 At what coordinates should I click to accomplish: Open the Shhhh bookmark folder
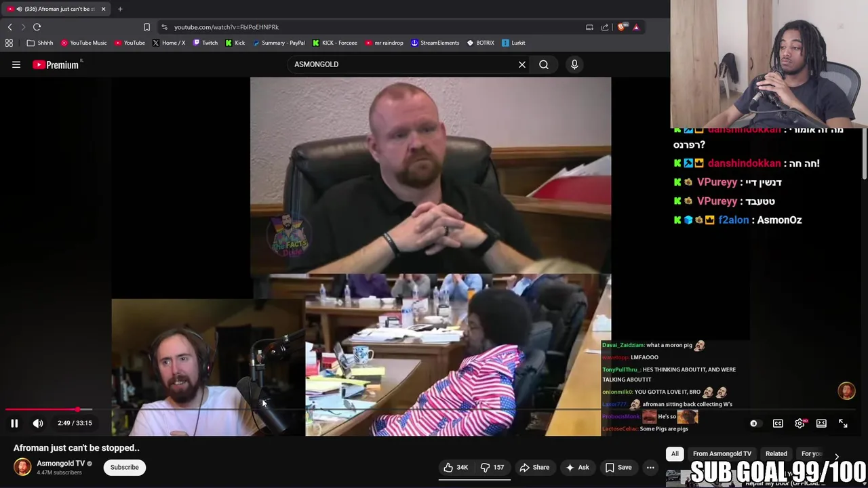40,43
